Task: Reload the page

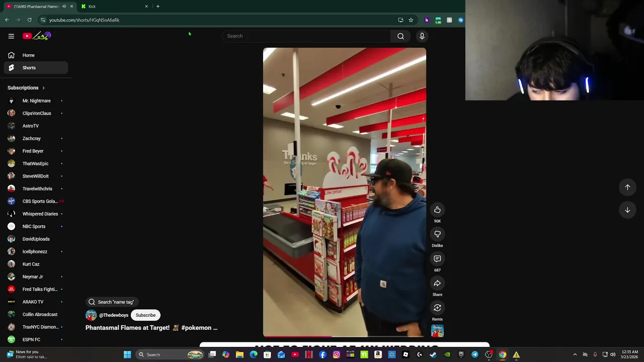Action: pos(30,20)
